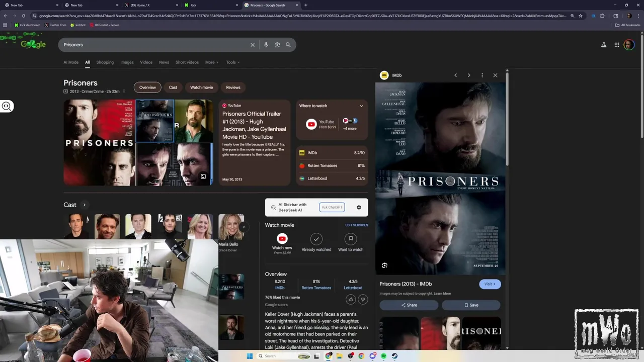Open Spotify from the taskbar

(x=383, y=356)
